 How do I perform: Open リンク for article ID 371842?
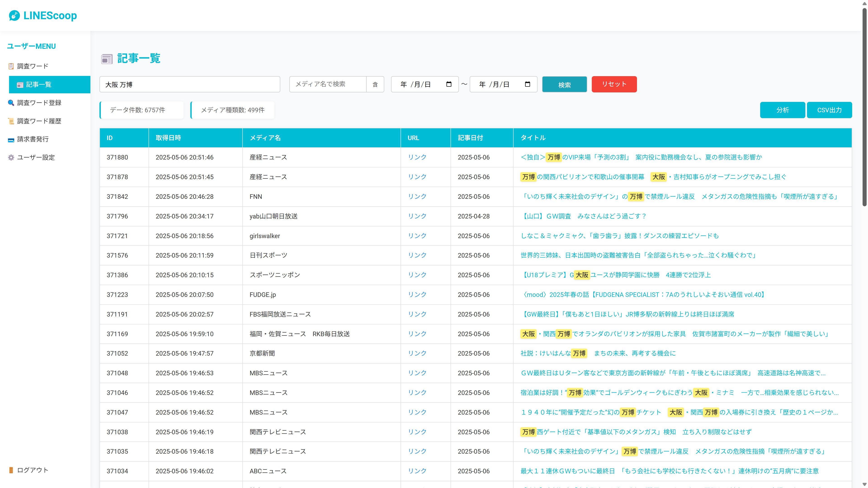417,196
